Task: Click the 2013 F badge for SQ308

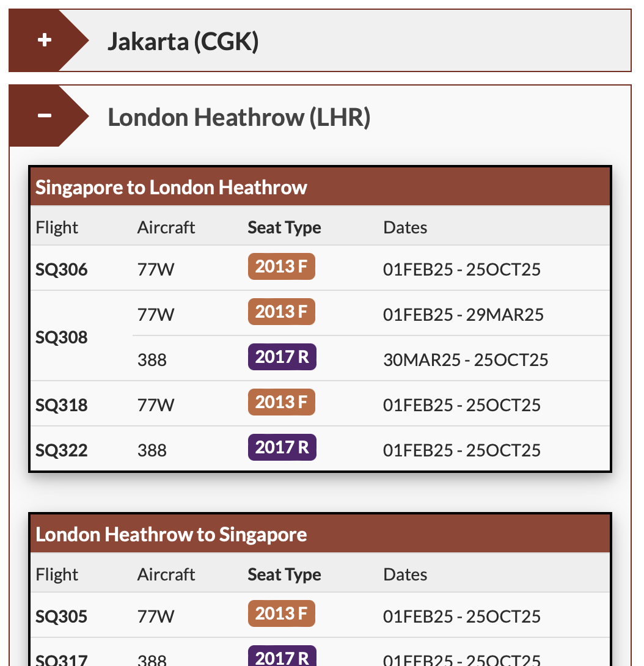Action: [x=281, y=312]
